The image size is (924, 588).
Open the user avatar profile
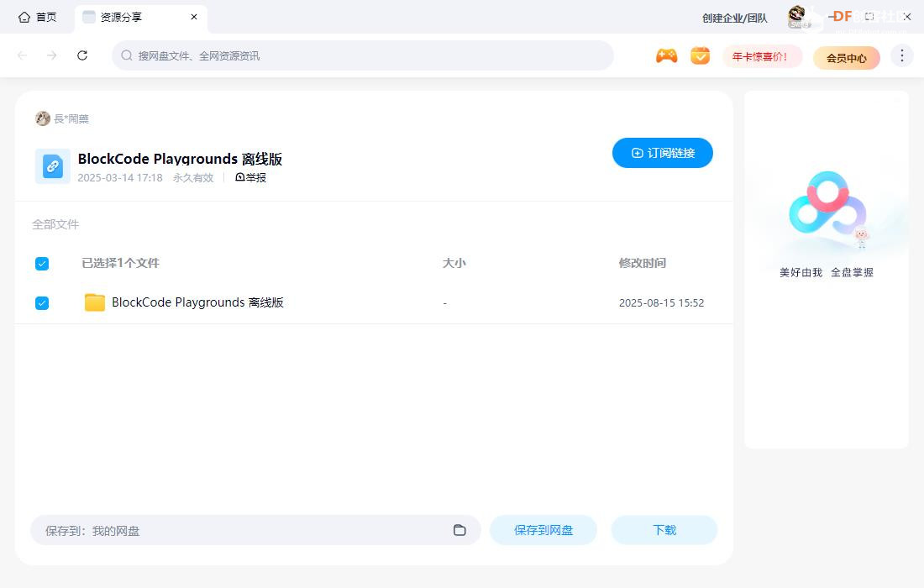[797, 17]
